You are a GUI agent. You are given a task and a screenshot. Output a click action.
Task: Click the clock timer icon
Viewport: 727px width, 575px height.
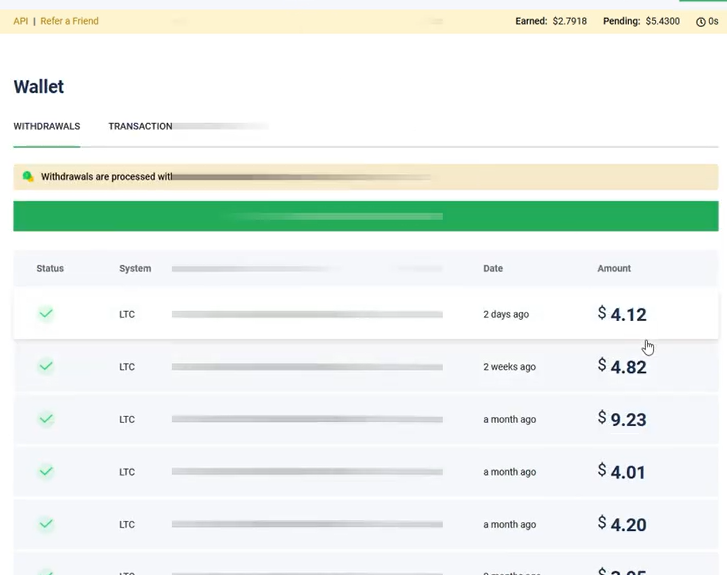click(700, 22)
